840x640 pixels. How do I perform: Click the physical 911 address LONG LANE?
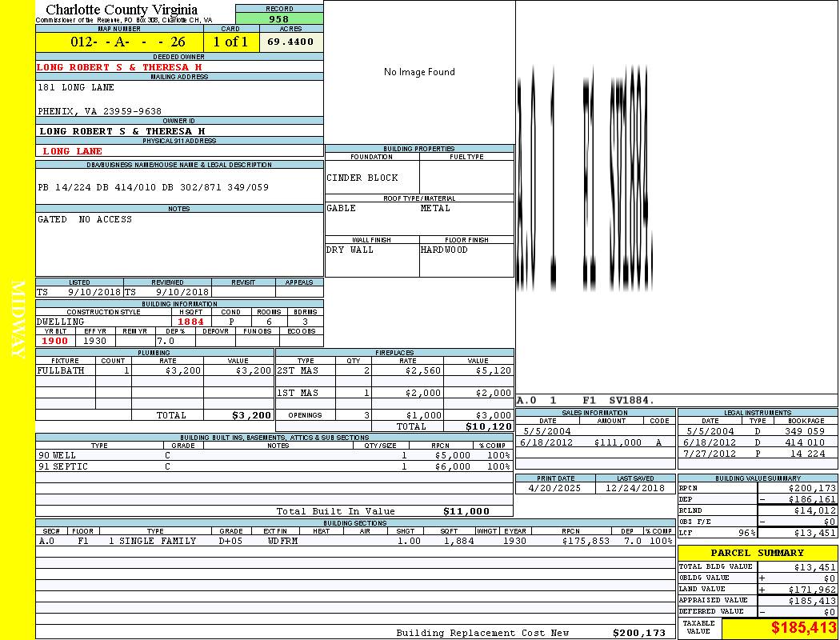(x=72, y=151)
